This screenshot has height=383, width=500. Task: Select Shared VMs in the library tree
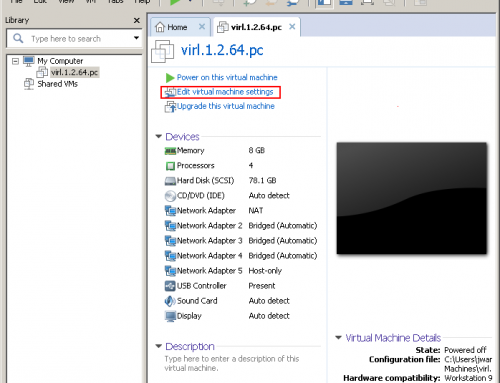pyautogui.click(x=57, y=84)
